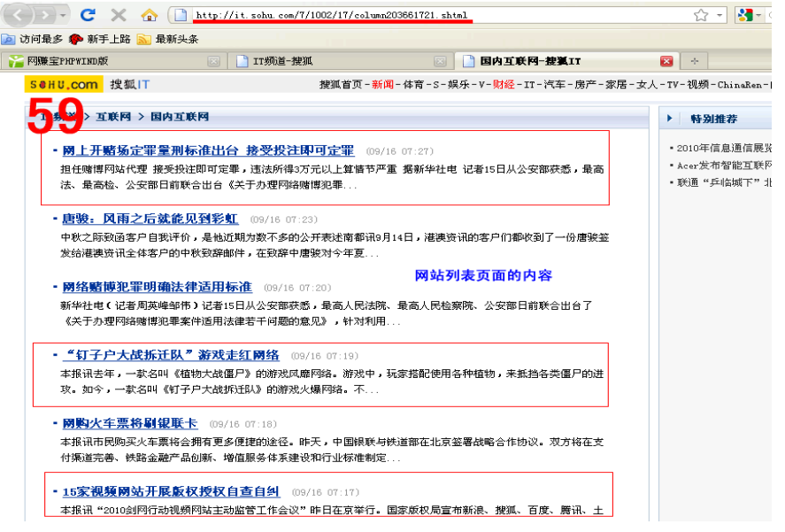
Task: Click the SOHU.com logo
Action: click(x=64, y=84)
